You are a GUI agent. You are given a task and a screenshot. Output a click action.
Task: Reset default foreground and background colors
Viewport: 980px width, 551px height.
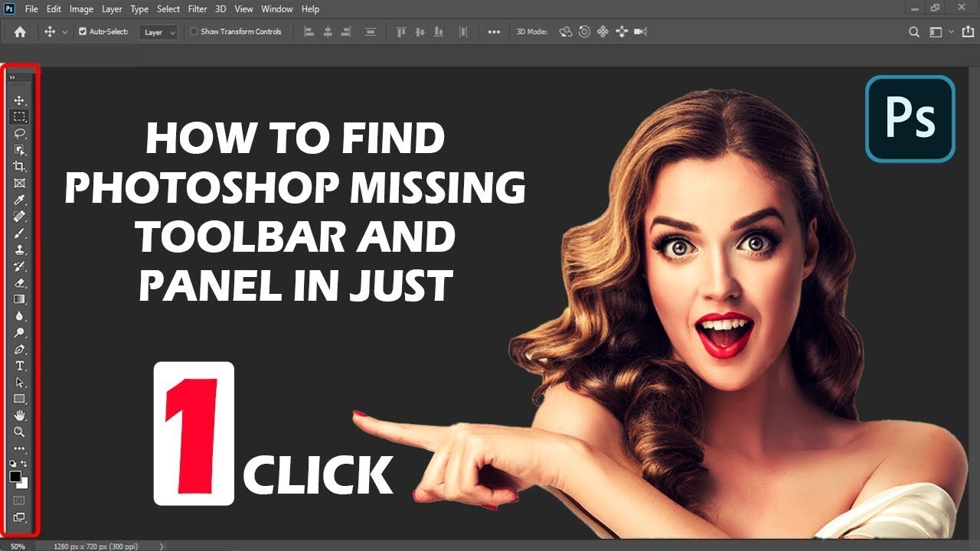coord(13,464)
